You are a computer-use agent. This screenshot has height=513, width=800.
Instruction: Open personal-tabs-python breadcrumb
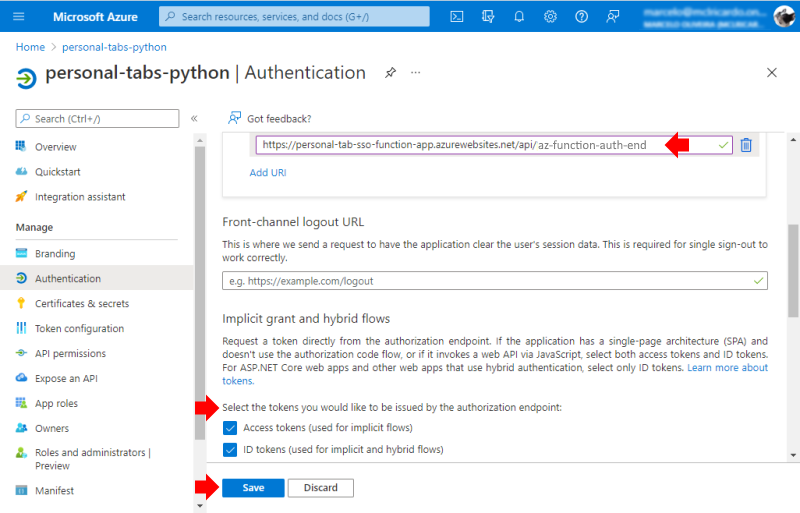[x=114, y=47]
